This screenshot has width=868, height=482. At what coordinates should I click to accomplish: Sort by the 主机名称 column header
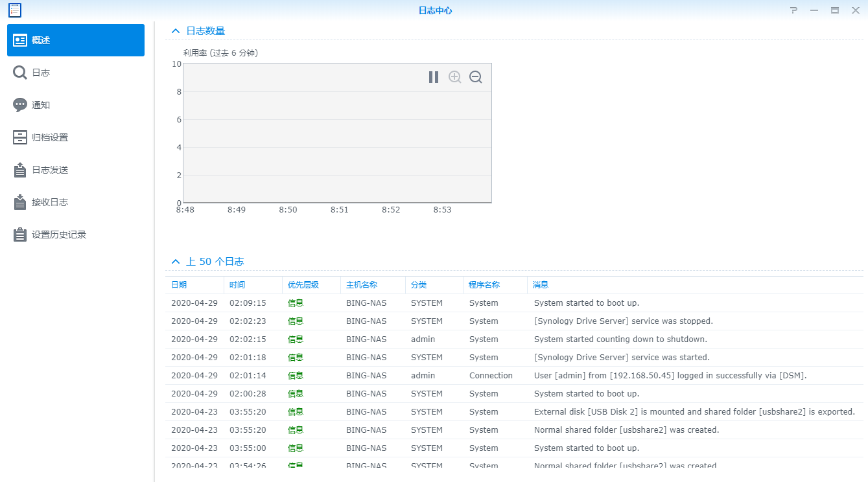(373, 285)
